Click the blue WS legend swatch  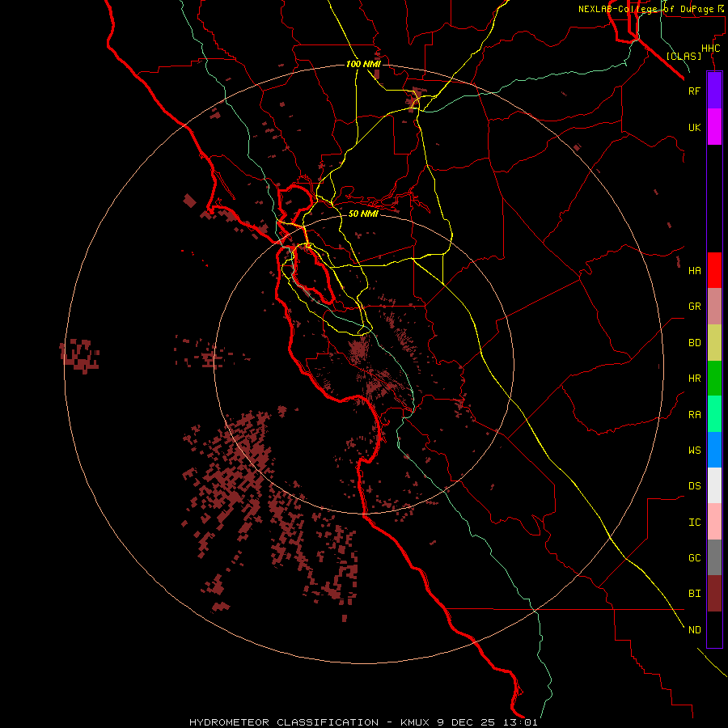click(714, 450)
